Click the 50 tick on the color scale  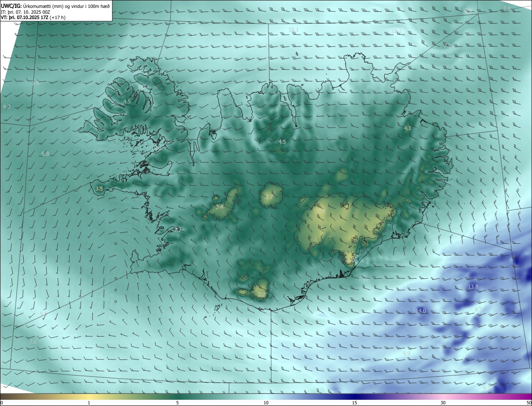(x=529, y=403)
